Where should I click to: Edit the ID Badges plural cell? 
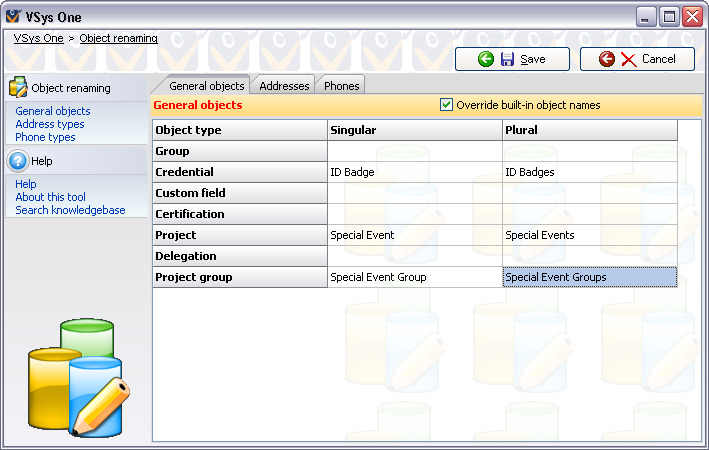590,172
